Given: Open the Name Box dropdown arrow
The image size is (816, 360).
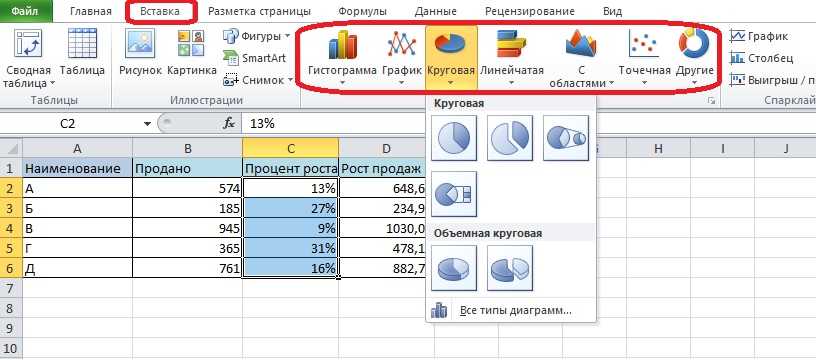Looking at the screenshot, I should point(148,124).
